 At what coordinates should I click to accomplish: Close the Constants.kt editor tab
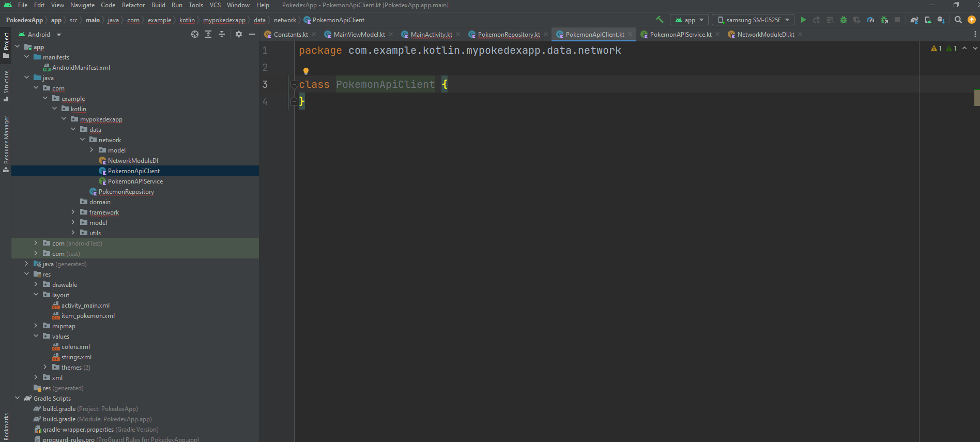coord(314,35)
